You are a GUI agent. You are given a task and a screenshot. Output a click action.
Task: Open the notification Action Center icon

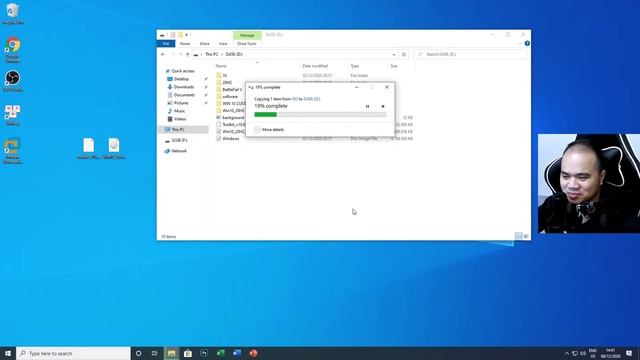pos(629,353)
